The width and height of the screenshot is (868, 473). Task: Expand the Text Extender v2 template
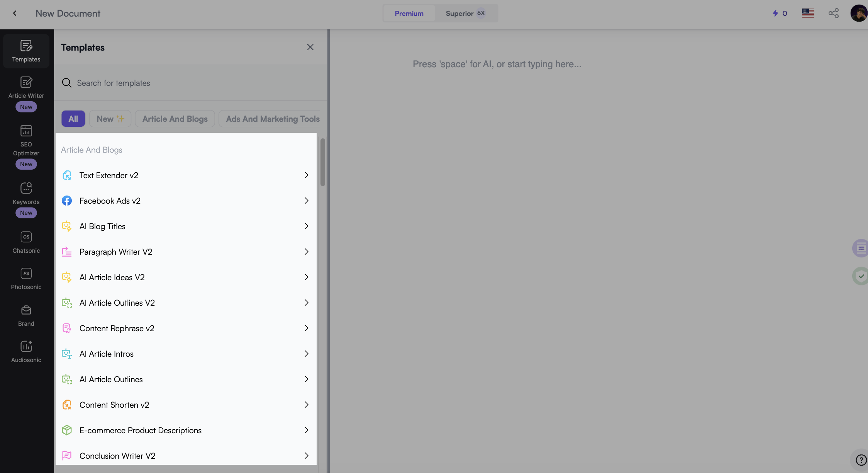307,175
